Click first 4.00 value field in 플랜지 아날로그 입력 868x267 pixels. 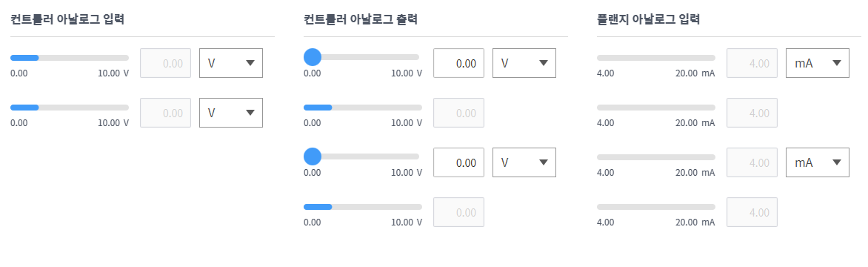coord(752,63)
